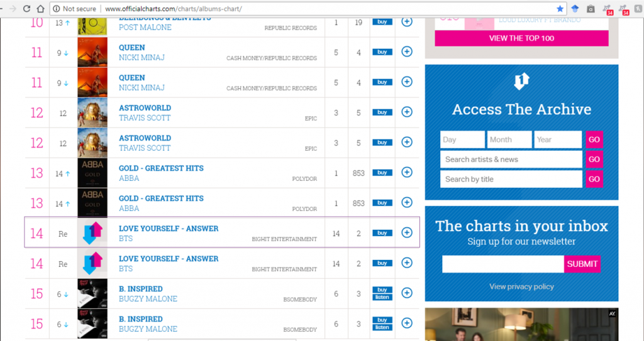Click GO beside the Year field

[594, 139]
